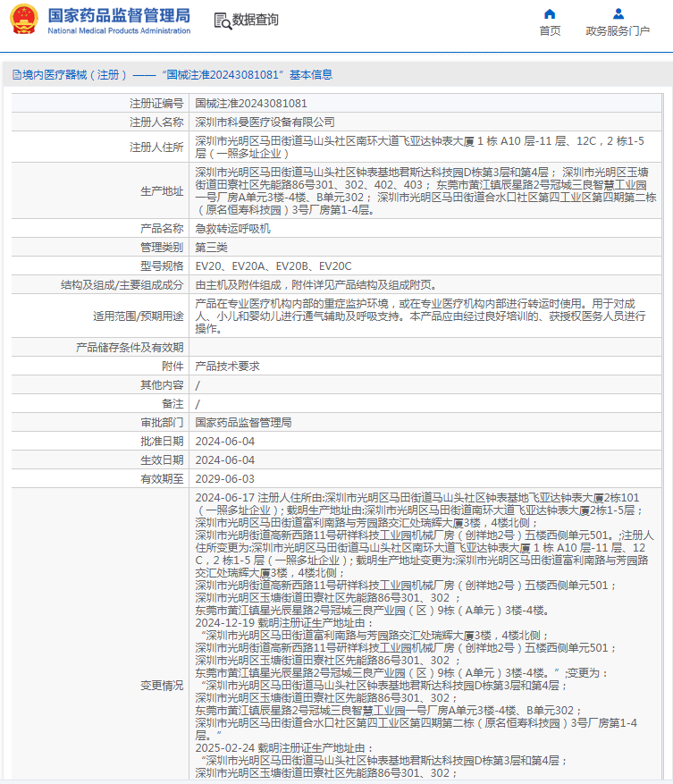The image size is (673, 784).
Task: Click the 产品储存条件及有效期 label
Action: 130,348
